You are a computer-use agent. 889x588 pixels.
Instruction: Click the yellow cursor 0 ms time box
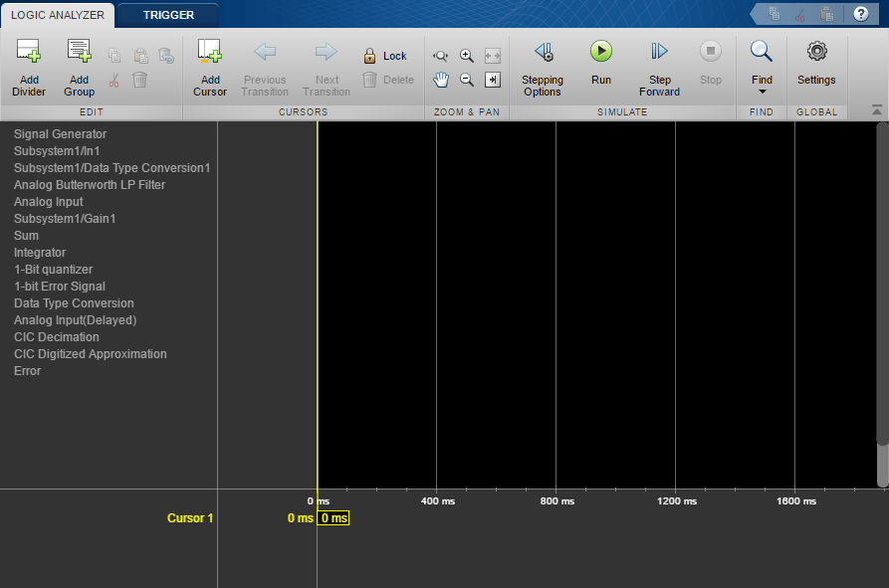(333, 518)
